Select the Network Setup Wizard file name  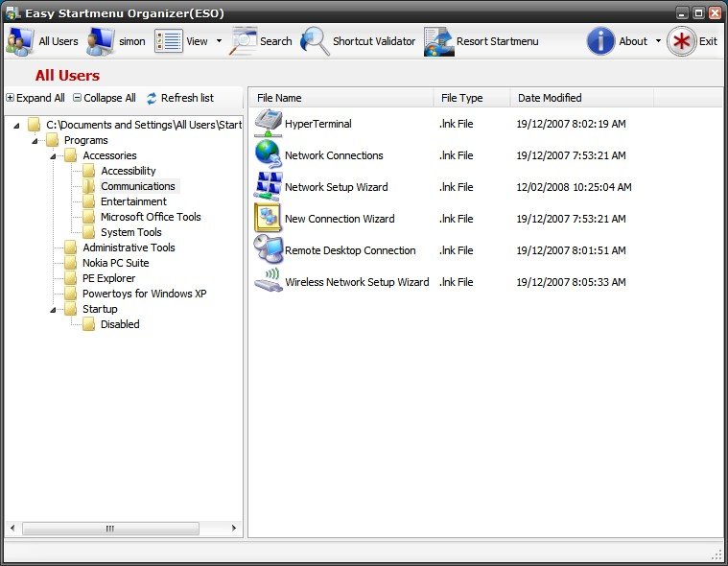coord(336,187)
